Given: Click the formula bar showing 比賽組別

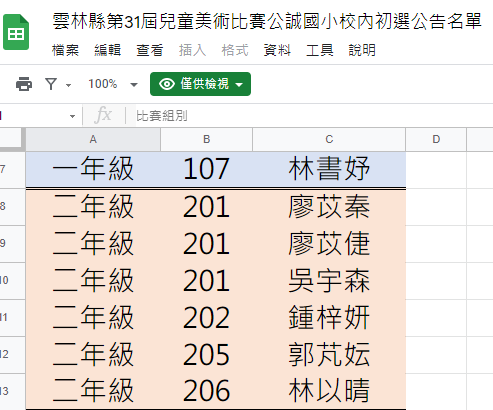Looking at the screenshot, I should (x=313, y=116).
